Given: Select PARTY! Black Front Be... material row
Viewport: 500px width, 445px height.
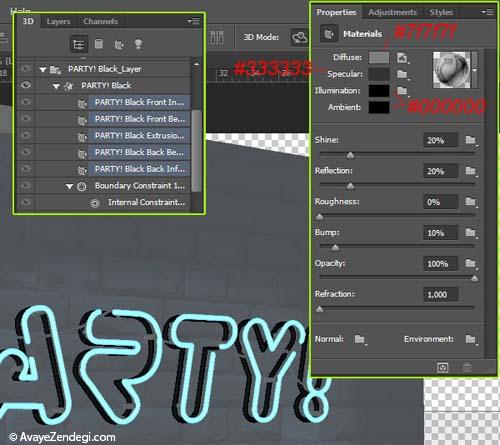Looking at the screenshot, I should pos(139,119).
